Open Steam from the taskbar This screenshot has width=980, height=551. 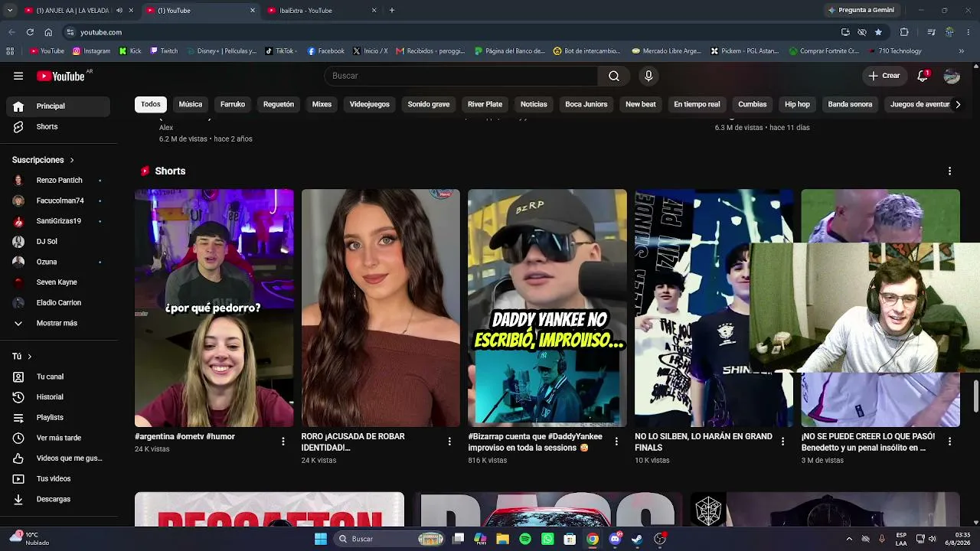(637, 539)
